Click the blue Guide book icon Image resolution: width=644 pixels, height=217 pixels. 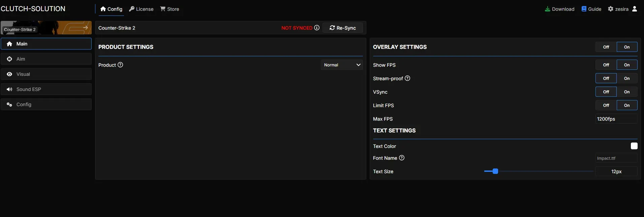pyautogui.click(x=584, y=9)
